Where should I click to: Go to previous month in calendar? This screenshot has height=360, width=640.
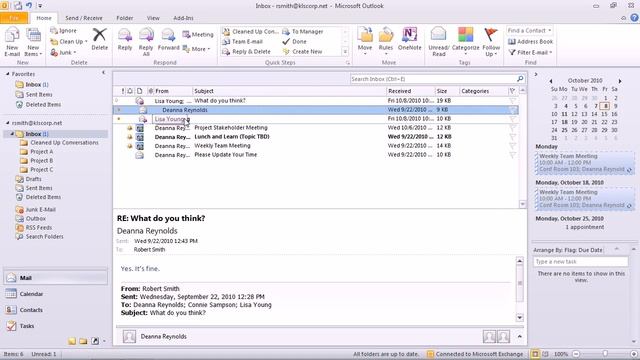click(551, 81)
